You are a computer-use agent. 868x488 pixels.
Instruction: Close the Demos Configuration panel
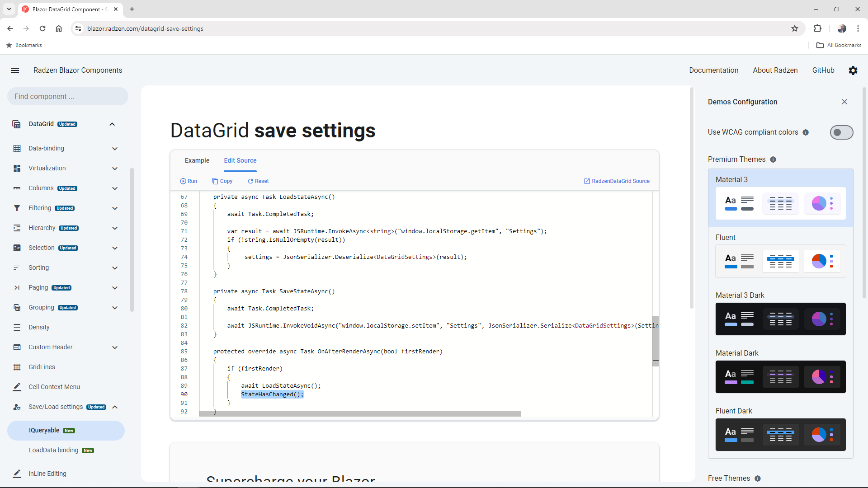844,102
